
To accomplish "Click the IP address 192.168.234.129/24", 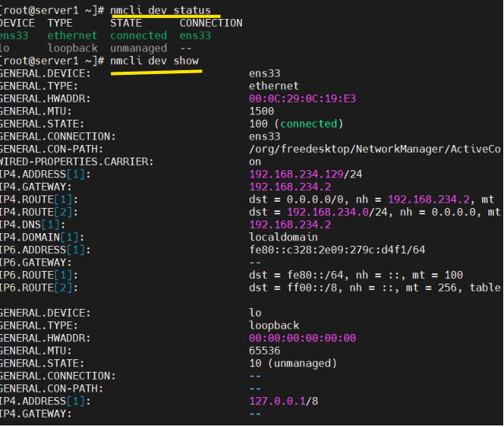I will point(306,174).
